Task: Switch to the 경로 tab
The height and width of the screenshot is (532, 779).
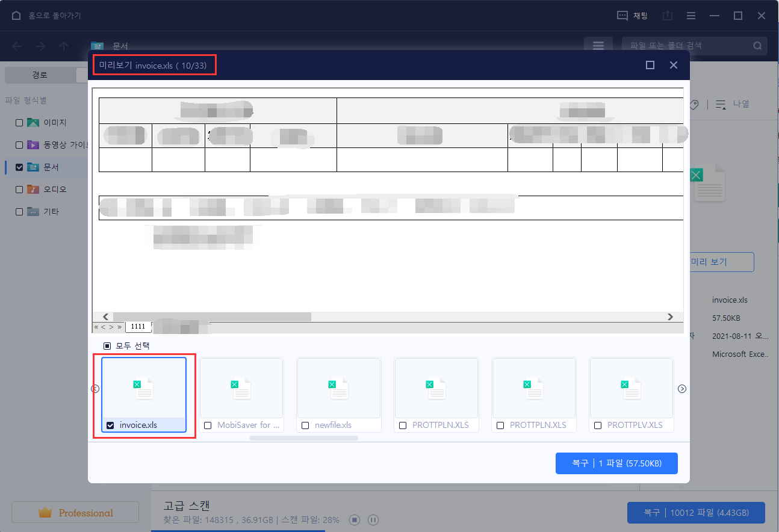Action: coord(40,75)
